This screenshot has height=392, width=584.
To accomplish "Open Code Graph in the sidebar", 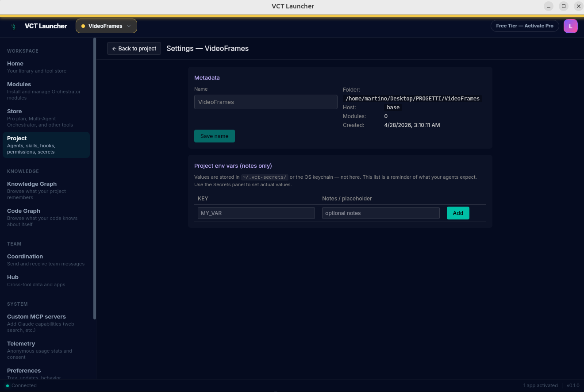I will pos(46,217).
